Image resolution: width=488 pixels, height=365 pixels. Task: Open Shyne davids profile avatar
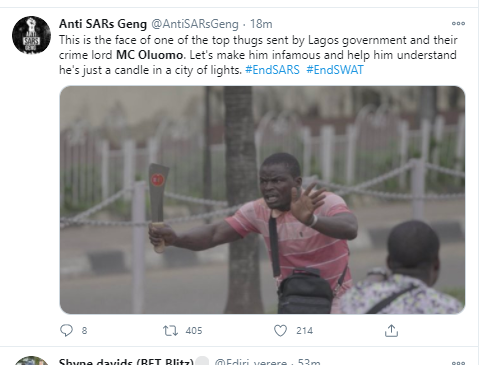click(31, 361)
